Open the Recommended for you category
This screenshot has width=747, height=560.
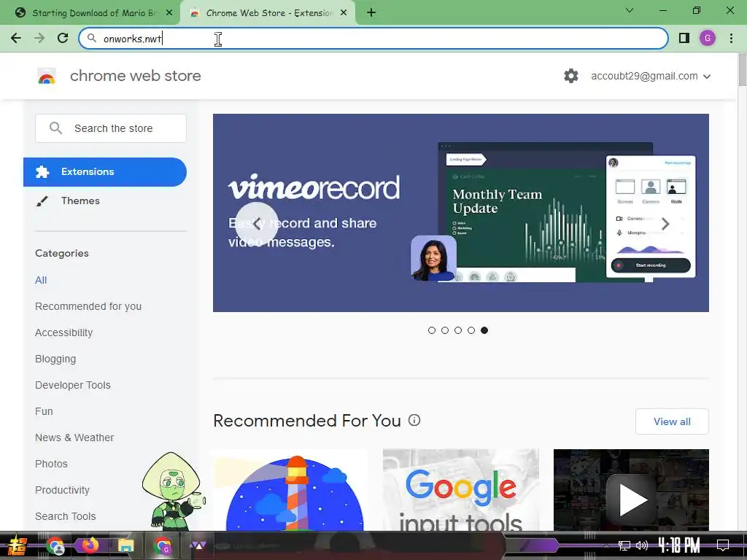[x=88, y=306]
